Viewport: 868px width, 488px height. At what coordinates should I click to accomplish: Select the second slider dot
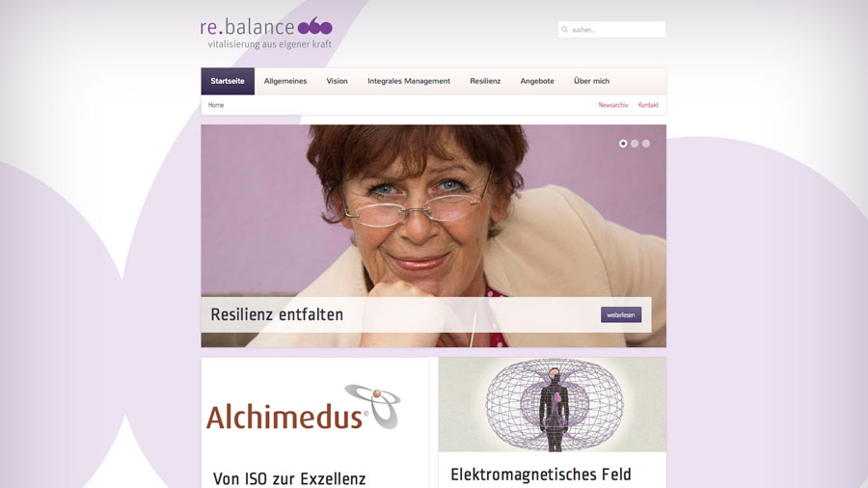pos(635,144)
